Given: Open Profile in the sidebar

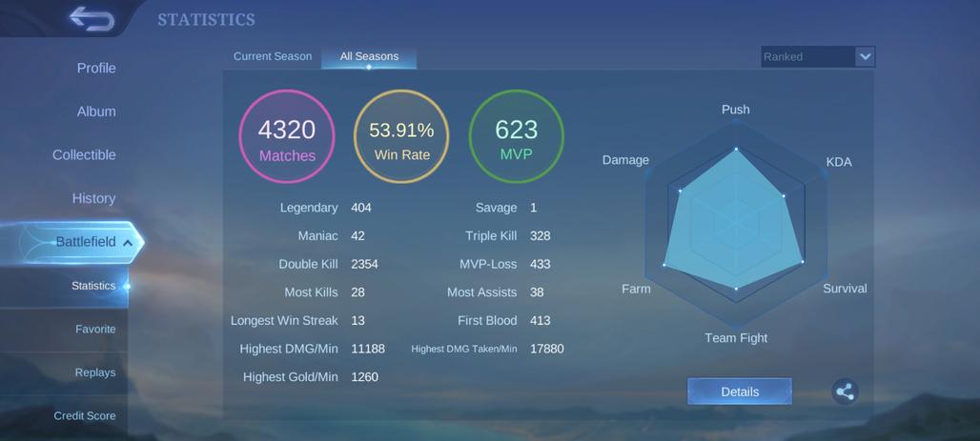Looking at the screenshot, I should pyautogui.click(x=96, y=69).
